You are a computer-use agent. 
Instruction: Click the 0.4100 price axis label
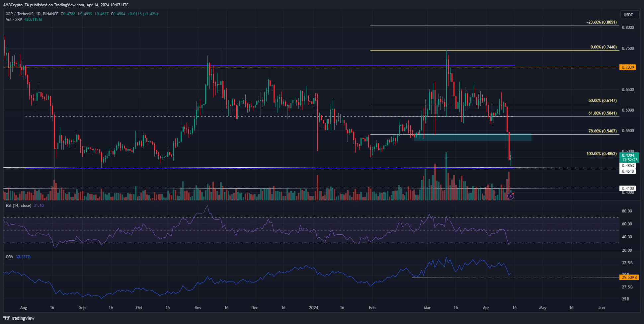[628, 189]
